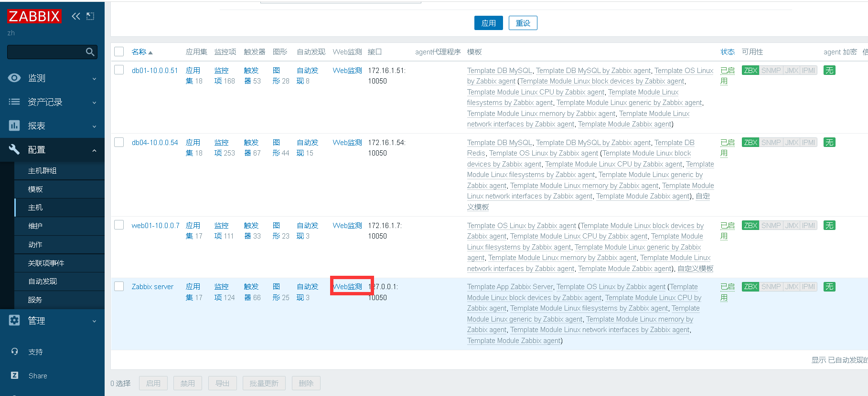This screenshot has width=868, height=396.
Task: Click IPMI badge for web01-10.0.0.7
Action: (x=809, y=226)
